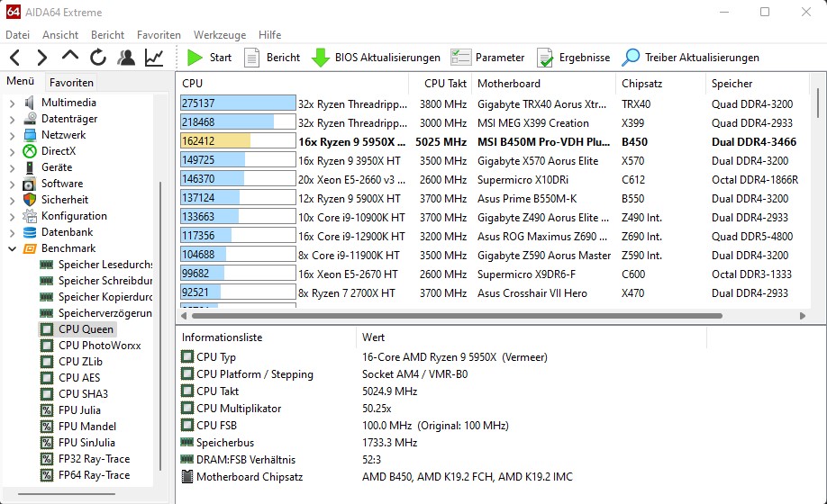
Task: Select CPU AES benchmark
Action: coord(79,378)
